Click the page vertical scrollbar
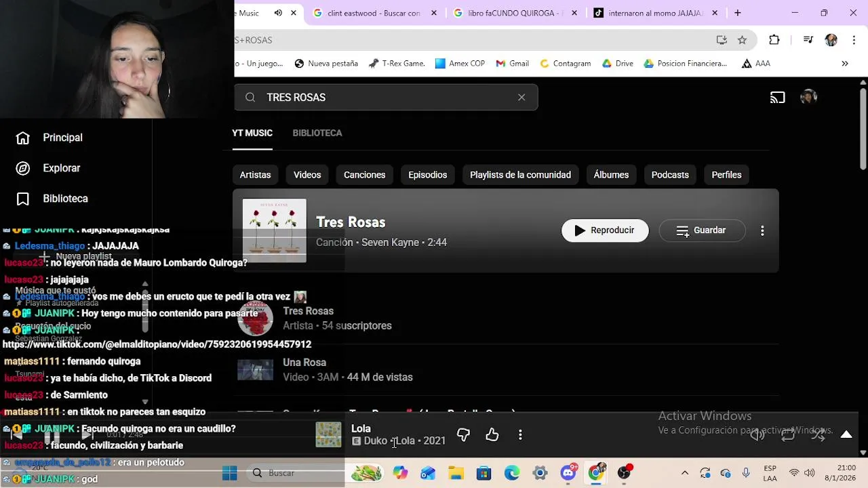 (863, 129)
